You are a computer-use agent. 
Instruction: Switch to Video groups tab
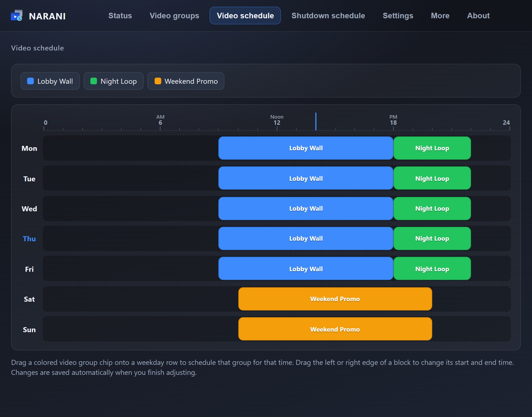coord(174,16)
